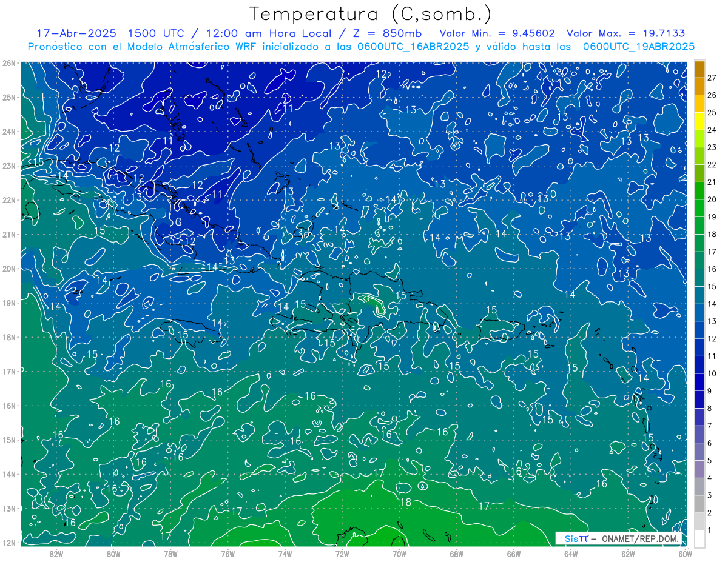
Task: Click the '60W' longitude axis label
Action: pyautogui.click(x=685, y=553)
